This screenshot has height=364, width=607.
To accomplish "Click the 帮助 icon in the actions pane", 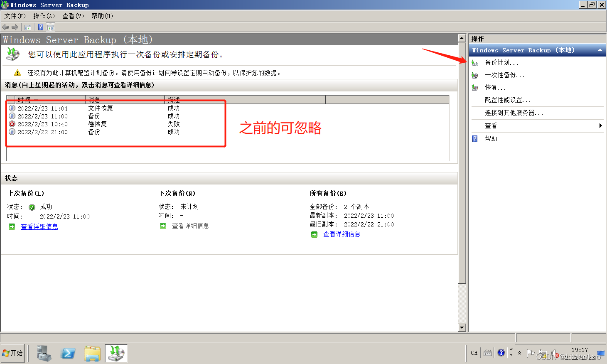I will click(475, 139).
